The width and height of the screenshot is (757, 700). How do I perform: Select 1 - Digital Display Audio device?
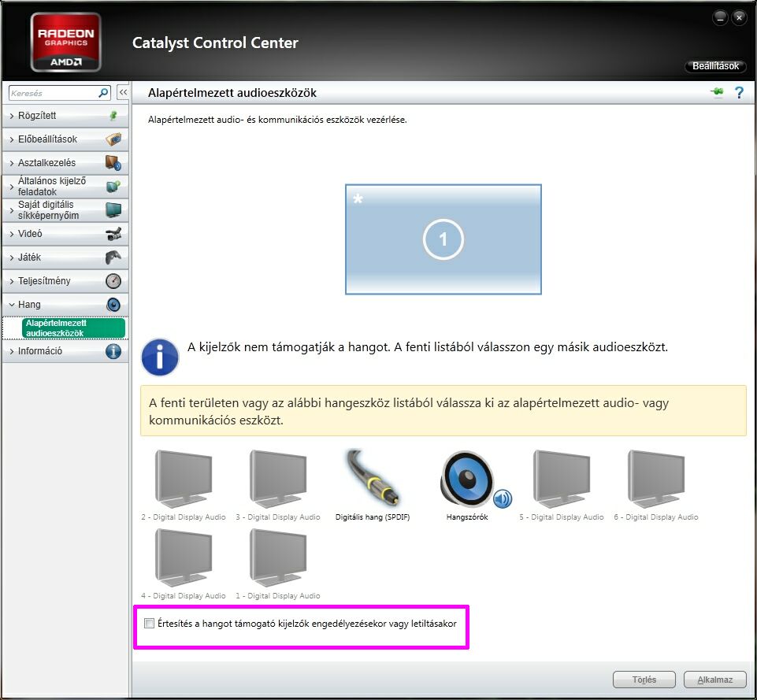coord(278,564)
